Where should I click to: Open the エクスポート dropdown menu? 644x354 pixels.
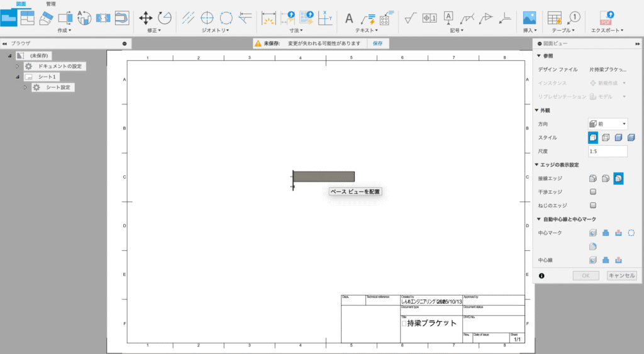point(608,30)
